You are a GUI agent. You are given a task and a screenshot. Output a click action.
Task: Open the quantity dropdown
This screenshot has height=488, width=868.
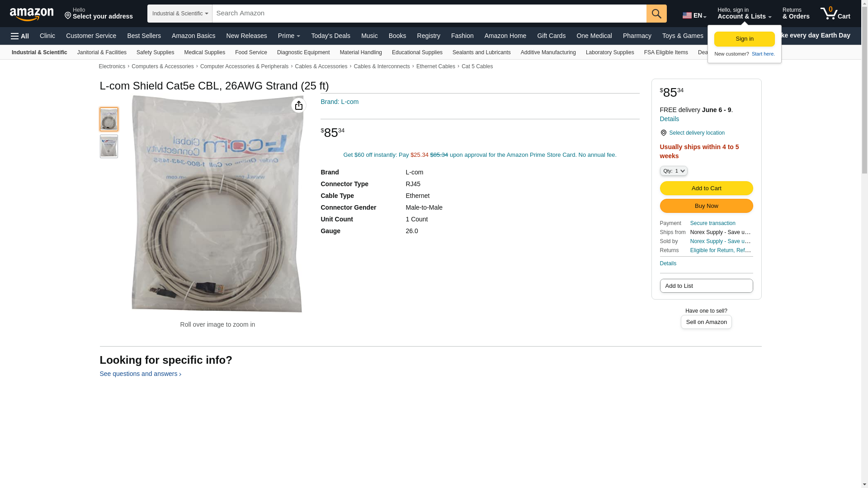pyautogui.click(x=674, y=171)
